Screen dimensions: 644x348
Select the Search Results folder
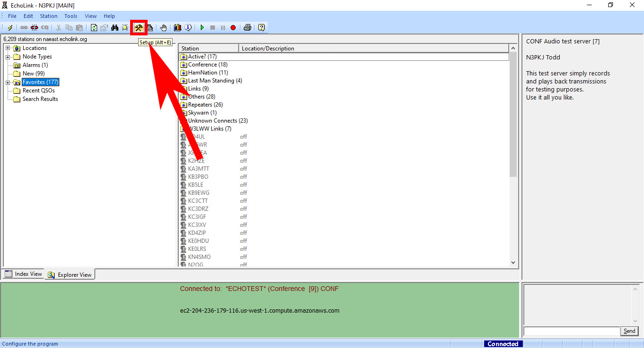pos(40,99)
